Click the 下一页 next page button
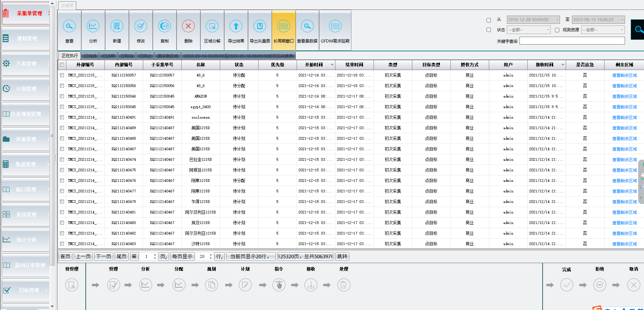Viewport: 644px width, 310px height. pyautogui.click(x=103, y=256)
